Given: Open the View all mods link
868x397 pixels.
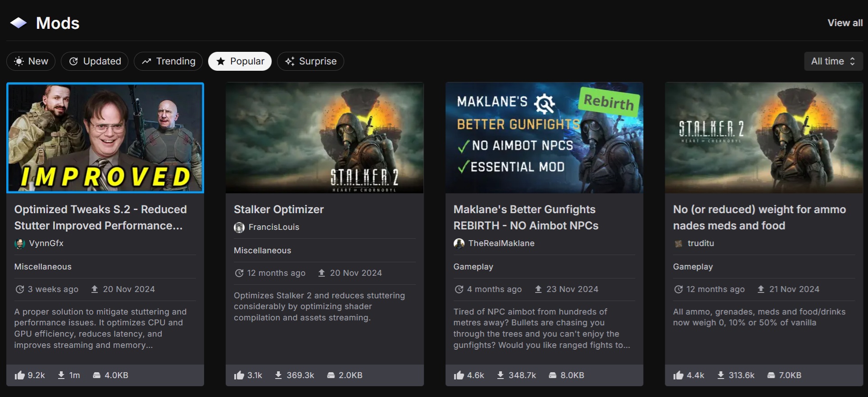Looking at the screenshot, I should pyautogui.click(x=845, y=23).
